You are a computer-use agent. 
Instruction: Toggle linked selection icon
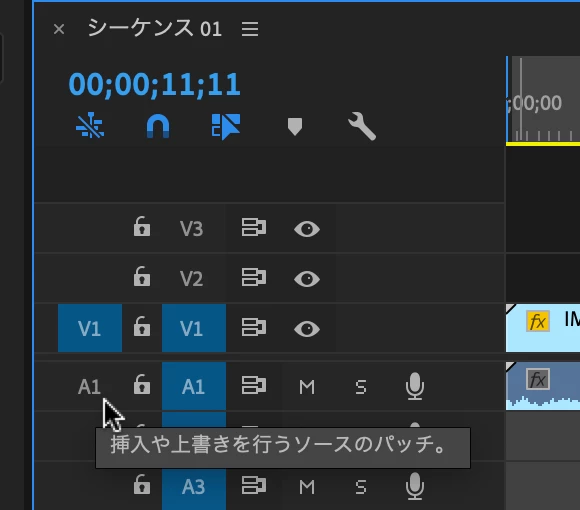coord(226,126)
